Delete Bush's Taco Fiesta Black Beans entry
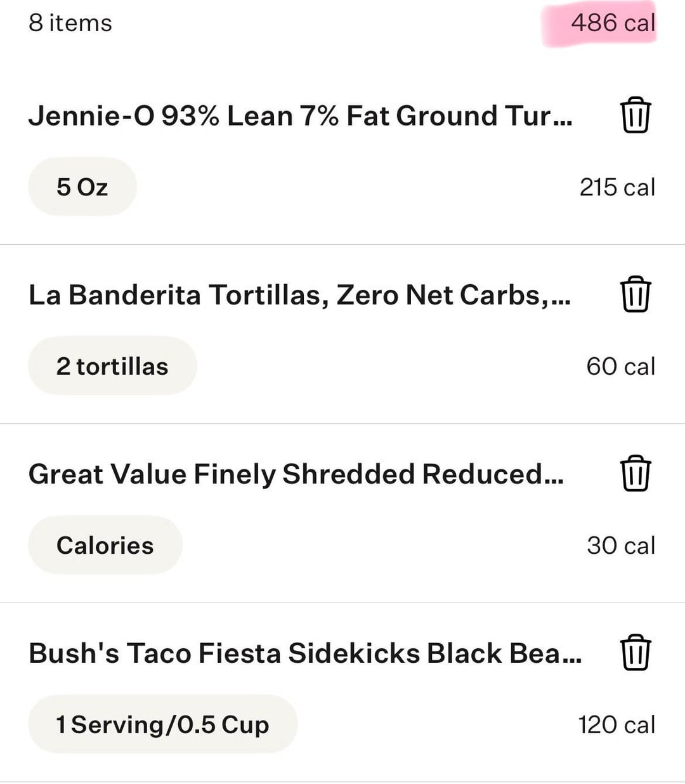Image resolution: width=685 pixels, height=784 pixels. click(x=635, y=653)
